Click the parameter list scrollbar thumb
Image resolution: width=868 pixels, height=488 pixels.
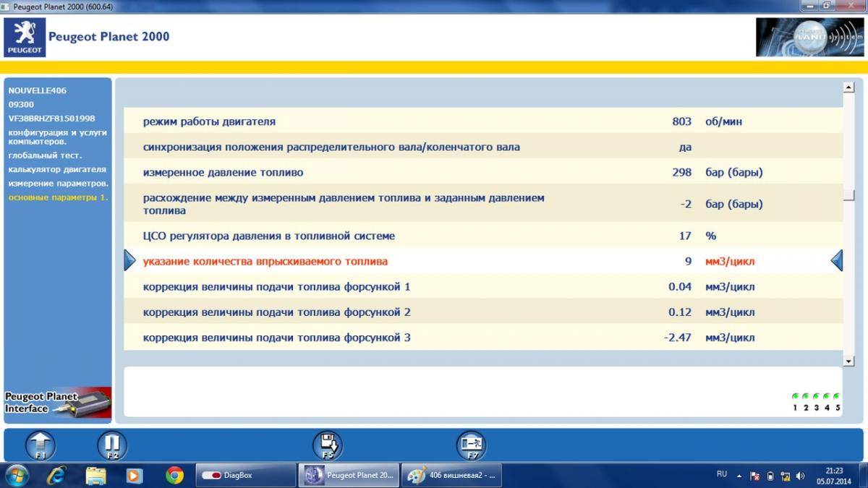tap(848, 195)
